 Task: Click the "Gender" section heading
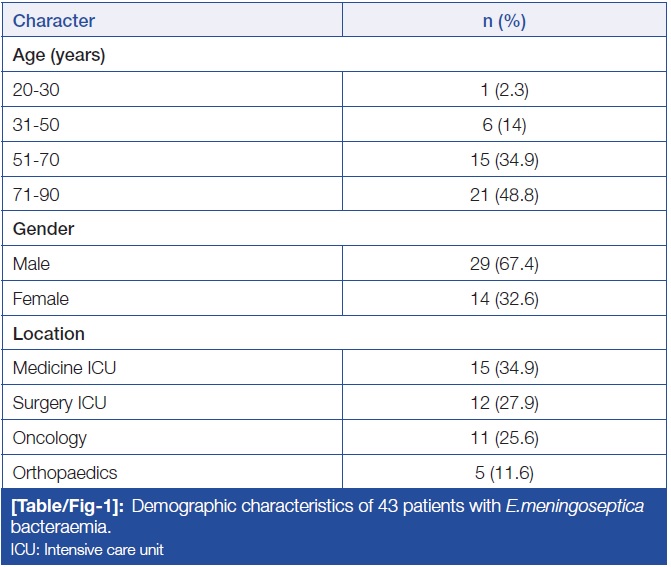click(44, 229)
